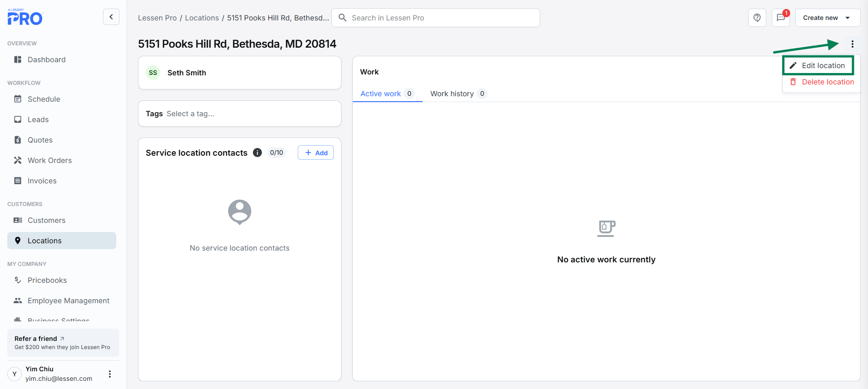This screenshot has height=389, width=868.
Task: Switch to the Work history tab
Action: tap(459, 94)
